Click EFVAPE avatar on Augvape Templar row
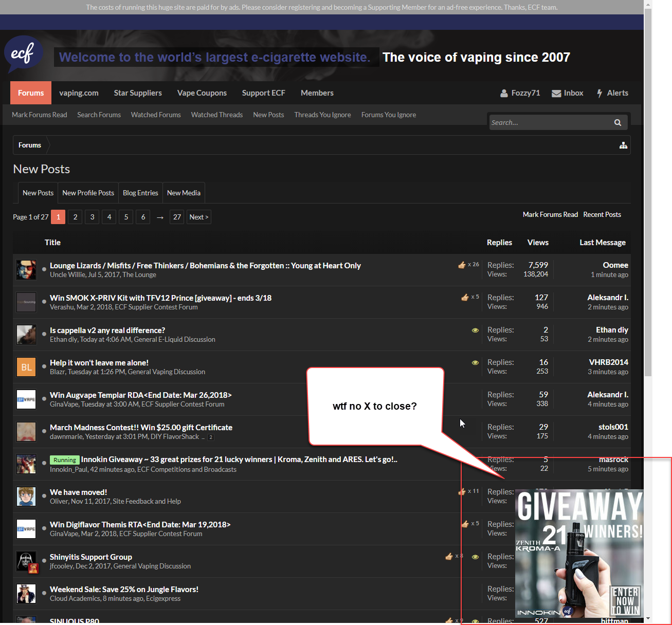This screenshot has width=672, height=625. 26,399
